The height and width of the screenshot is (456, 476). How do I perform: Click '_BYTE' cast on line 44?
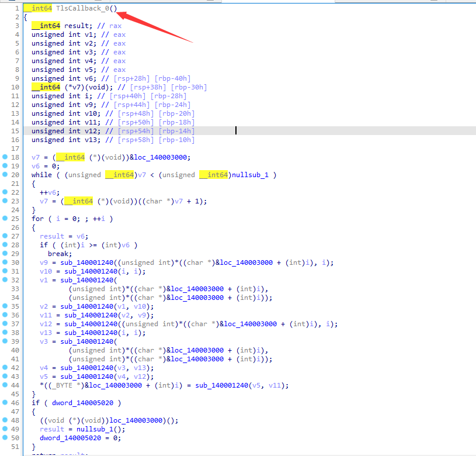[x=62, y=385]
